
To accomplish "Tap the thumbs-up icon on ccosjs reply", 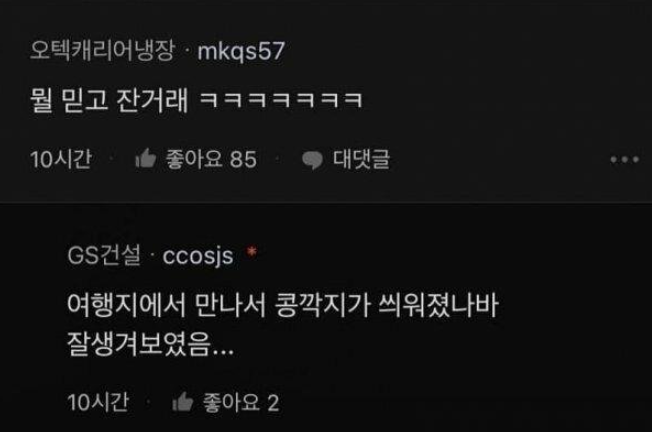I will pos(183,402).
